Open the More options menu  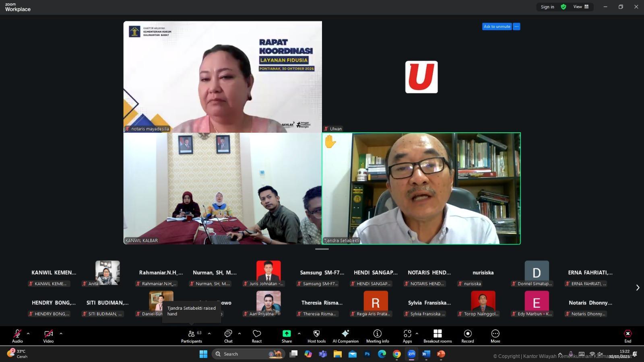(495, 336)
